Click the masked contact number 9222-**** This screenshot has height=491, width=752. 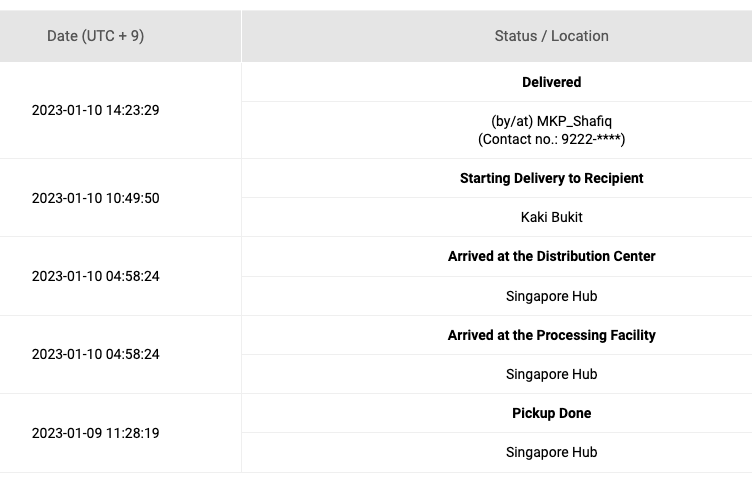pos(590,140)
